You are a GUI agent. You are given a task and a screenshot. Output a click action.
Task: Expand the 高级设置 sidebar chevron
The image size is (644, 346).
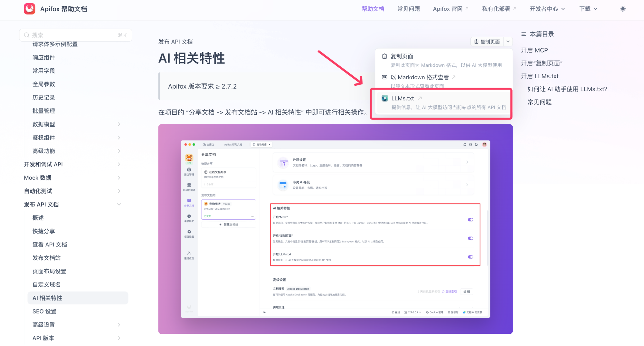[119, 325]
